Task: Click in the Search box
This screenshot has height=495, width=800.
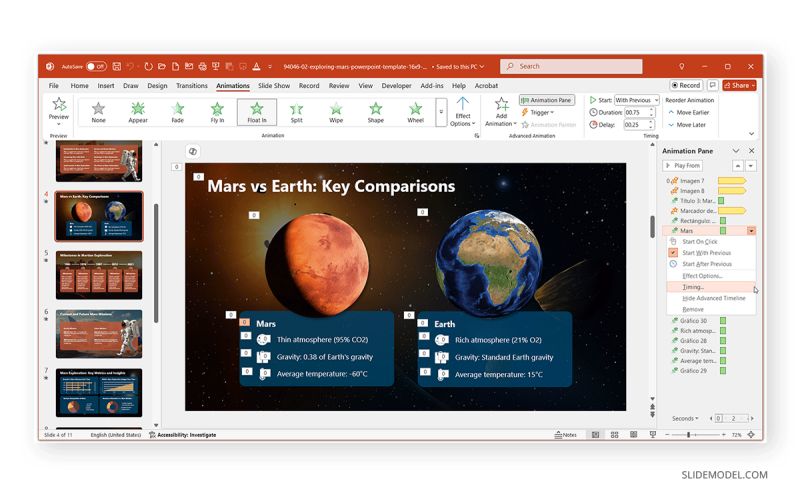Action: pos(571,66)
